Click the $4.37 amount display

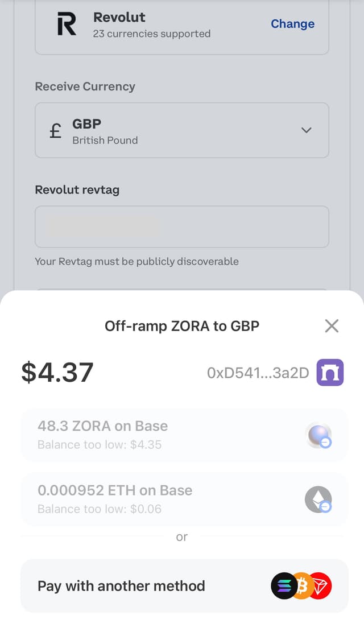pos(57,372)
